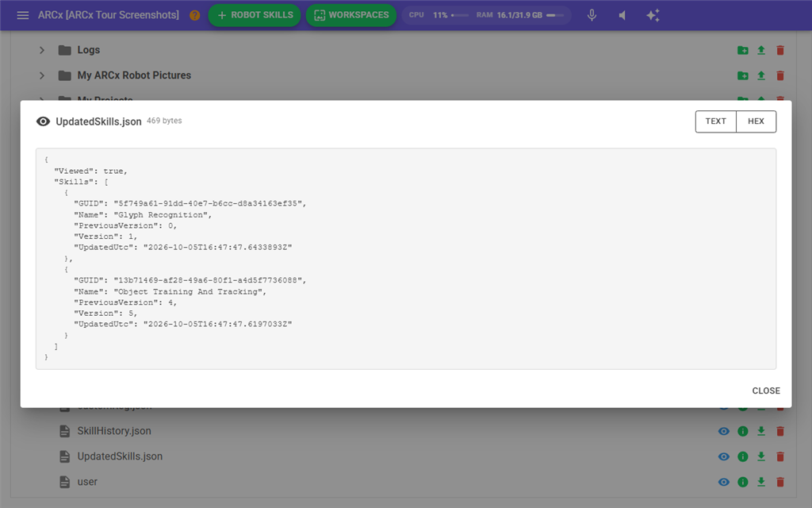Click the RAM usage indicator
Viewport: 812px width, 508px height.
(x=520, y=15)
